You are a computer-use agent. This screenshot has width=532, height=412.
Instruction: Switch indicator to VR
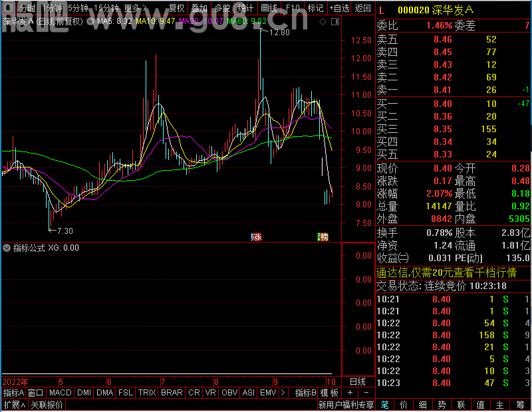pyautogui.click(x=210, y=393)
